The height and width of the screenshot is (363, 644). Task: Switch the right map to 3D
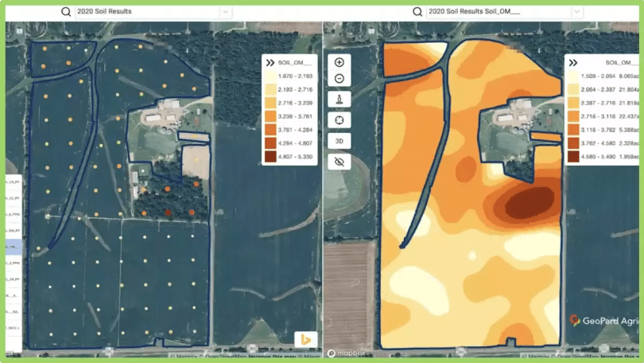[339, 141]
